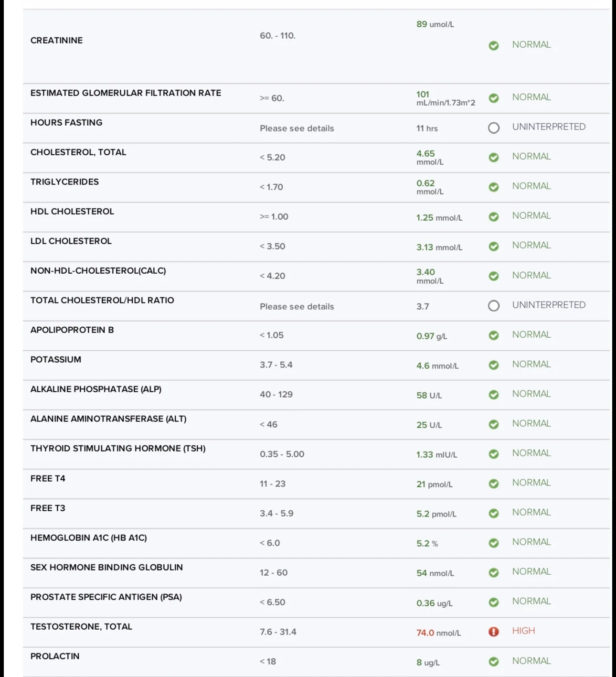Select the Testosterone, Total test name

point(81,626)
